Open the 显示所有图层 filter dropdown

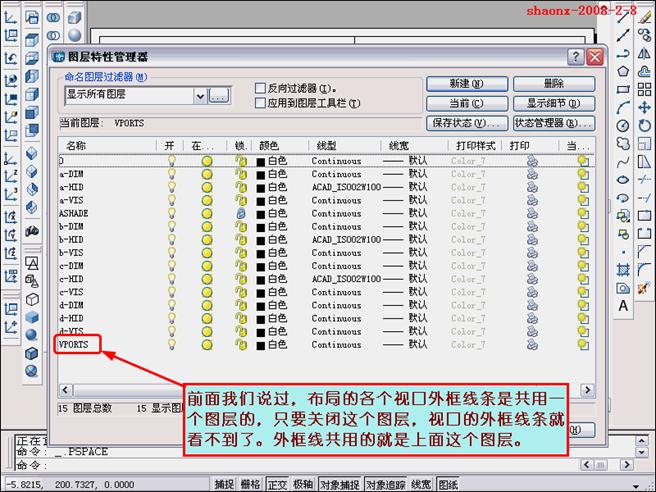pyautogui.click(x=200, y=96)
